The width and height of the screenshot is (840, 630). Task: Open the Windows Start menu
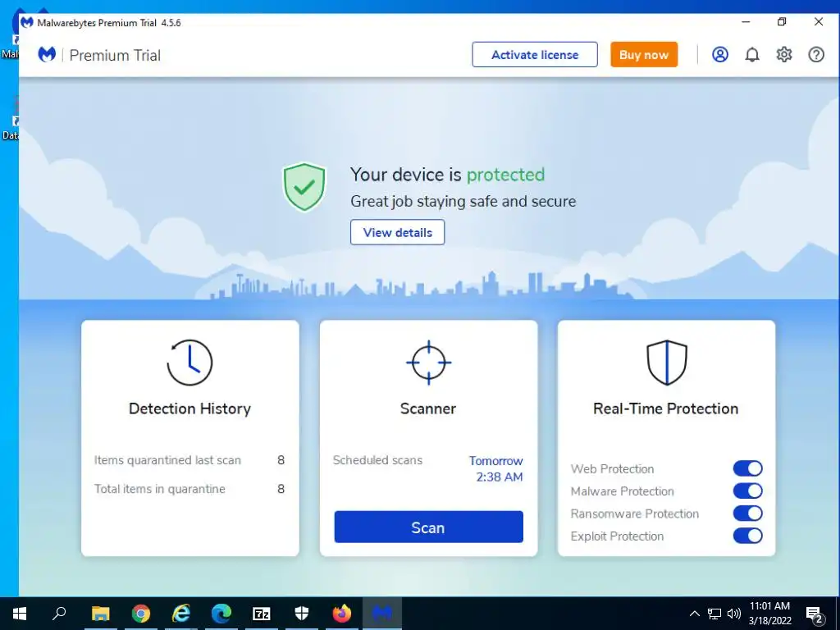pyautogui.click(x=20, y=614)
